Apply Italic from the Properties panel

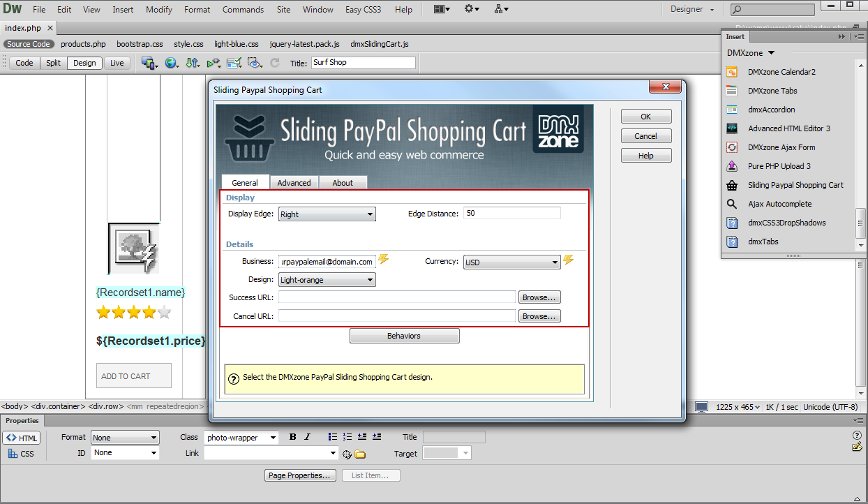point(307,437)
